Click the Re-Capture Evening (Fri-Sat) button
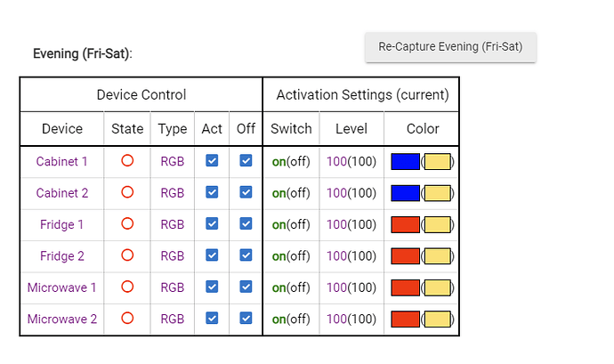The width and height of the screenshot is (614, 364). 450,47
